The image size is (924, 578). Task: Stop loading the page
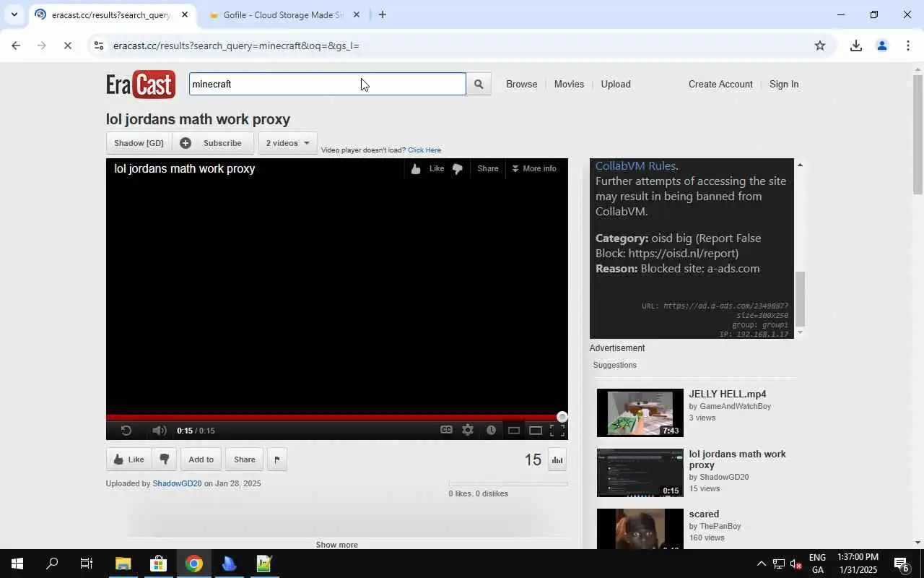67,46
